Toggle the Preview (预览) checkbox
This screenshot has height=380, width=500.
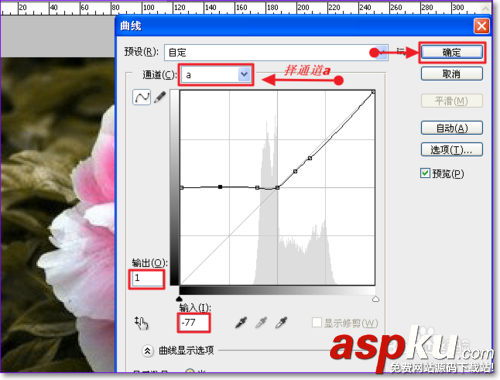tap(425, 173)
